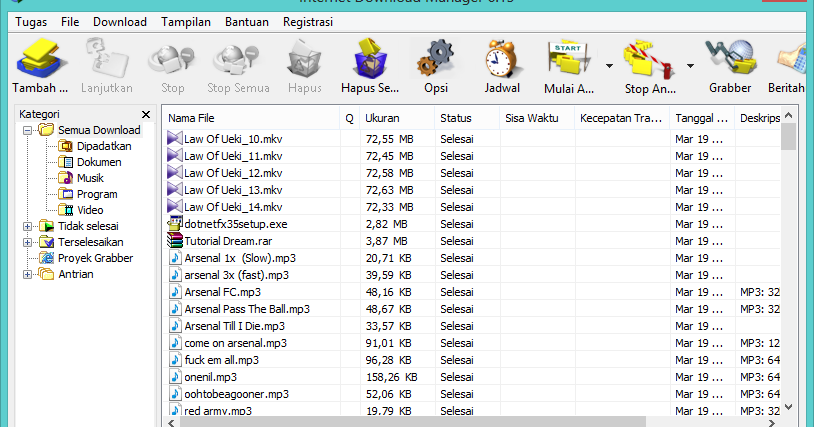
Task: Collapse the Semua Download tree node
Action: click(28, 130)
